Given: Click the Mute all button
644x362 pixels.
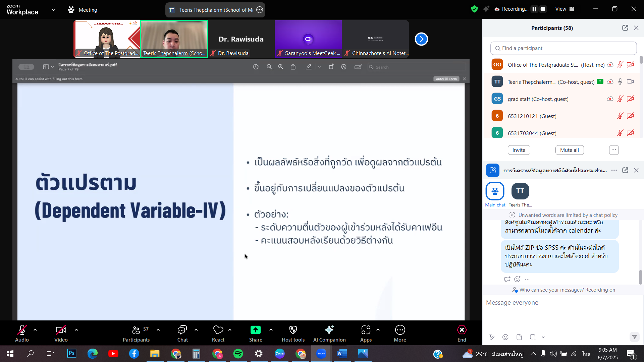Looking at the screenshot, I should coord(569,150).
